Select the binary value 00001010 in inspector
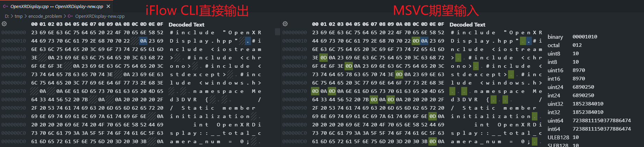 [585, 37]
